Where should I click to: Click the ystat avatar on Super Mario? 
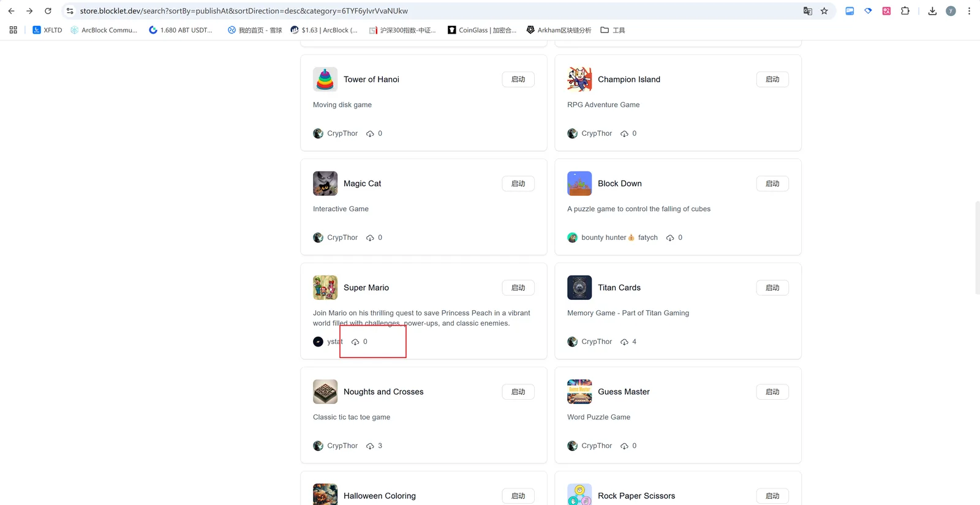coord(318,342)
